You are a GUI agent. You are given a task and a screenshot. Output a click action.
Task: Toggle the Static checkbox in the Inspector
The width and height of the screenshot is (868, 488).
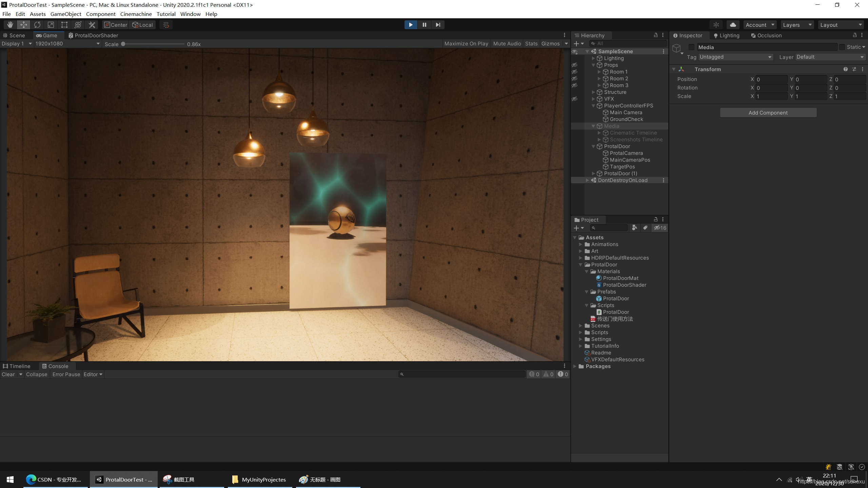click(842, 47)
